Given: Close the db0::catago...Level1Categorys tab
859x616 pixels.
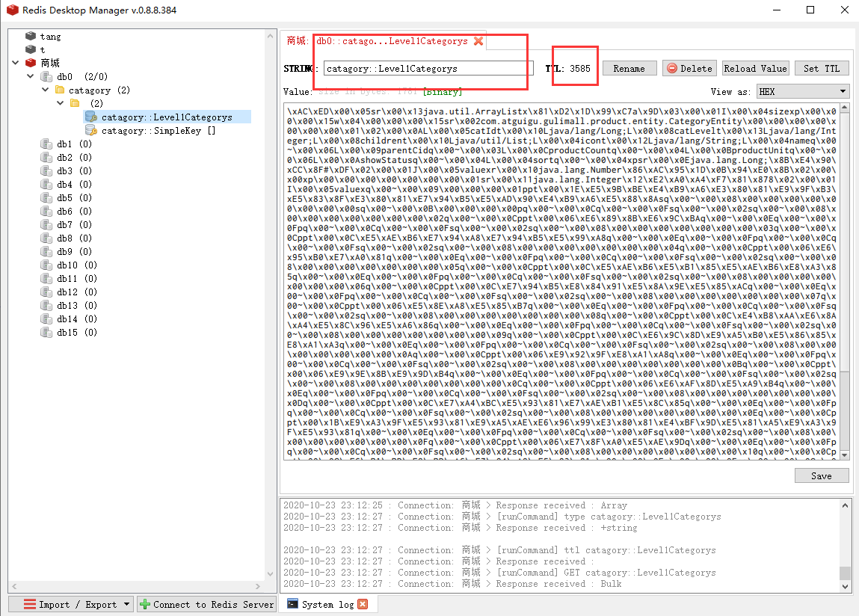Looking at the screenshot, I should click(478, 41).
